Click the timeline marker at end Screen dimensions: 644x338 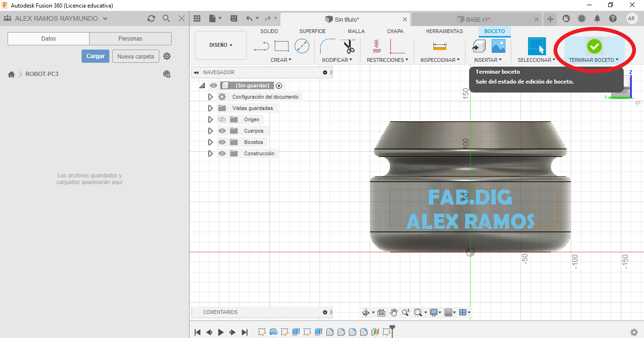coord(392,329)
